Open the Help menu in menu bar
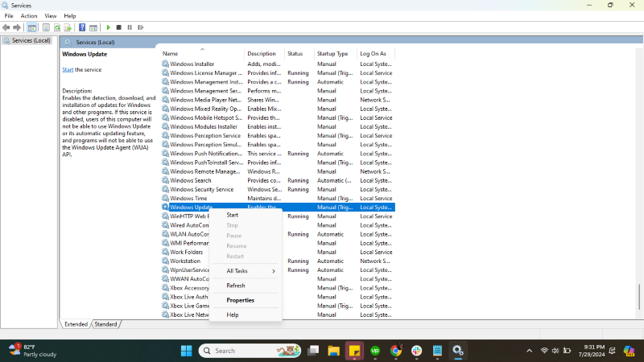Image resolution: width=644 pixels, height=362 pixels. click(70, 16)
